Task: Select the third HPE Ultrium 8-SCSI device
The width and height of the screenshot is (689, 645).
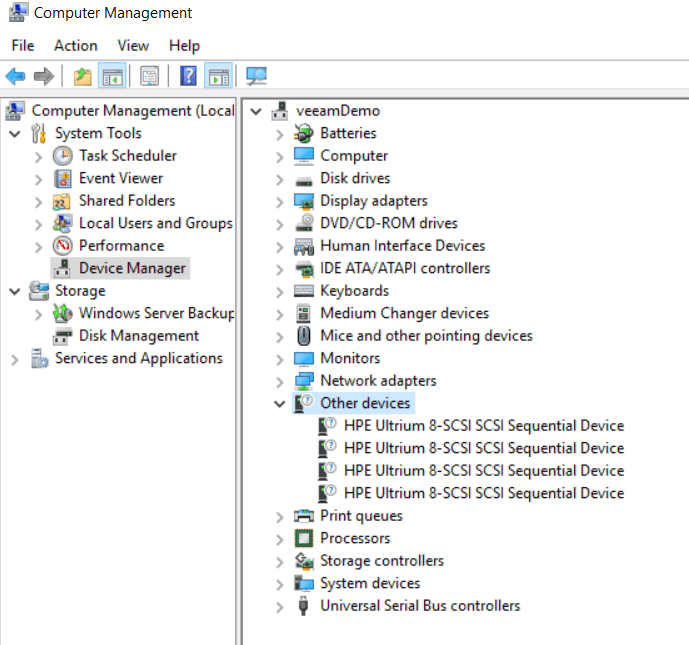Action: coord(484,470)
